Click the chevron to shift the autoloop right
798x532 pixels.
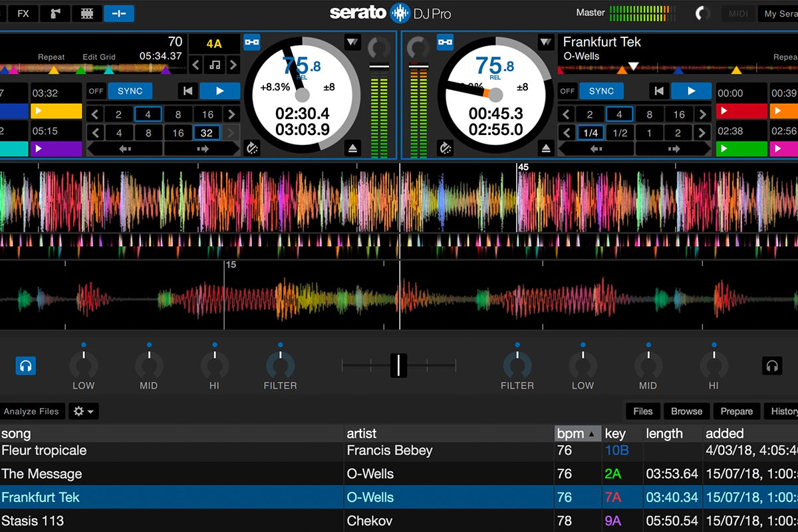232,114
